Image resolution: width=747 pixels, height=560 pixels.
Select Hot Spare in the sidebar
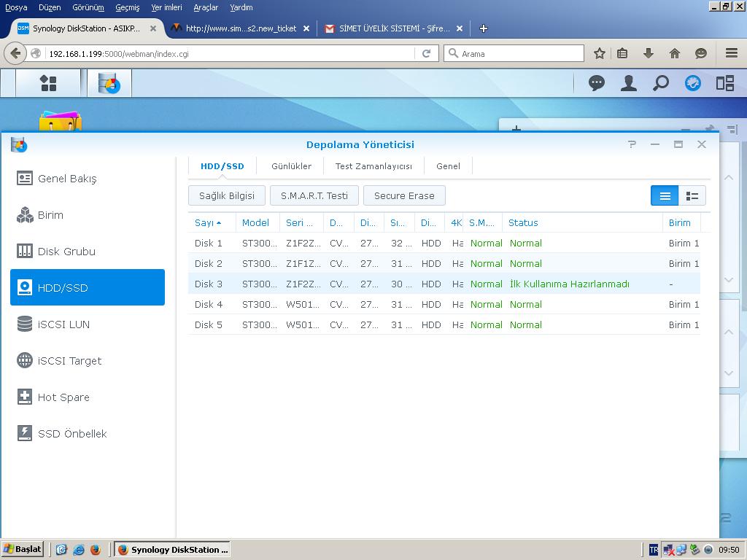click(63, 397)
